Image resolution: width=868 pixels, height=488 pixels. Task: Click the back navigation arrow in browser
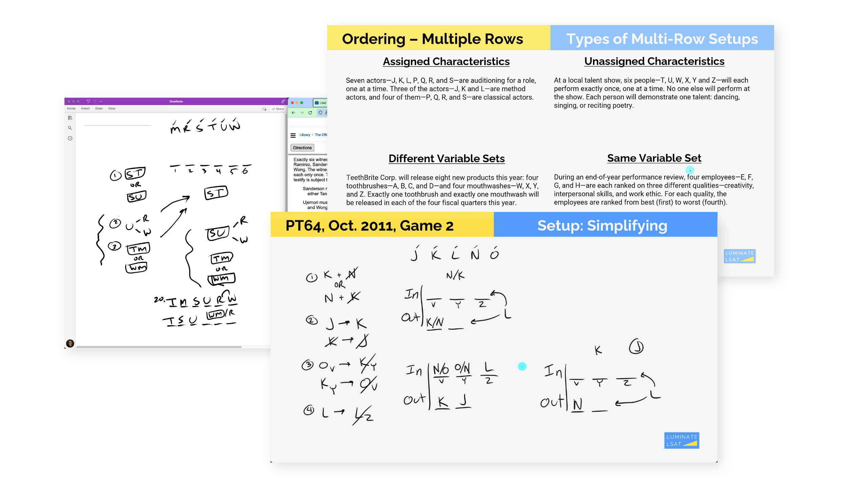coord(295,113)
